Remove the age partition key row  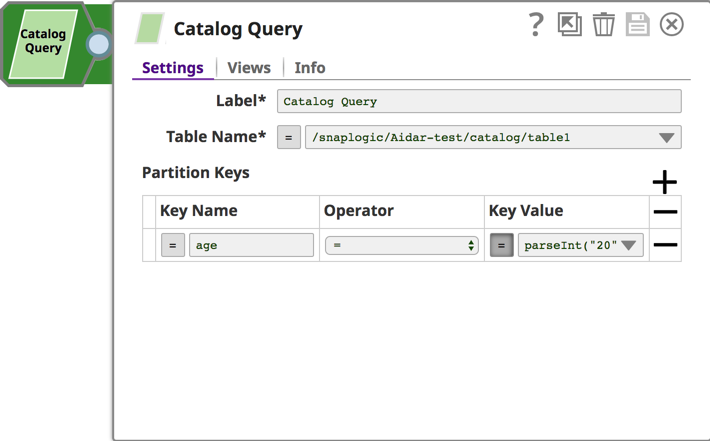coord(665,245)
